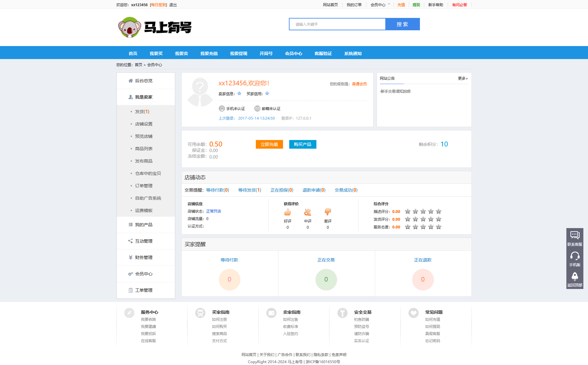This screenshot has height=365, width=588.
Task: Click the seller icon beside 我是卖家
Action: 131,97
